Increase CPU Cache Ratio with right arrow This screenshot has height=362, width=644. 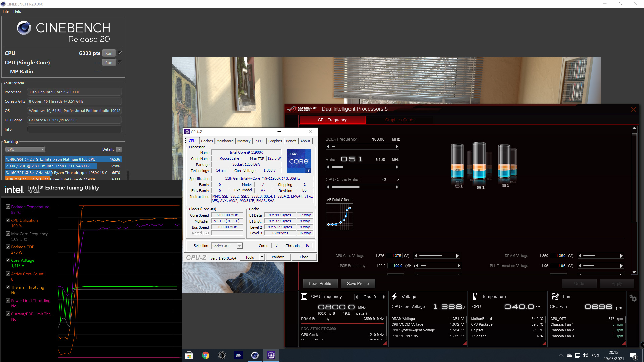[x=397, y=187]
